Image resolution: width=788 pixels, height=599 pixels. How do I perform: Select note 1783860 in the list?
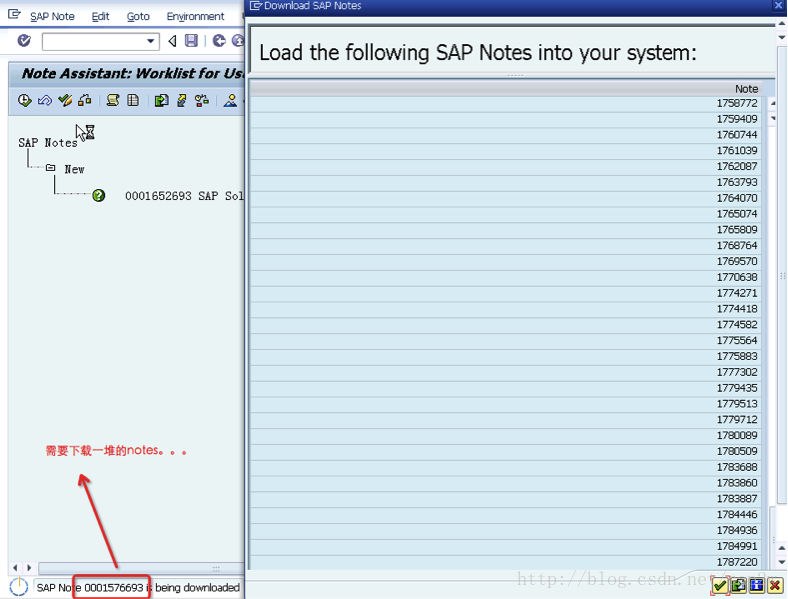(x=506, y=483)
